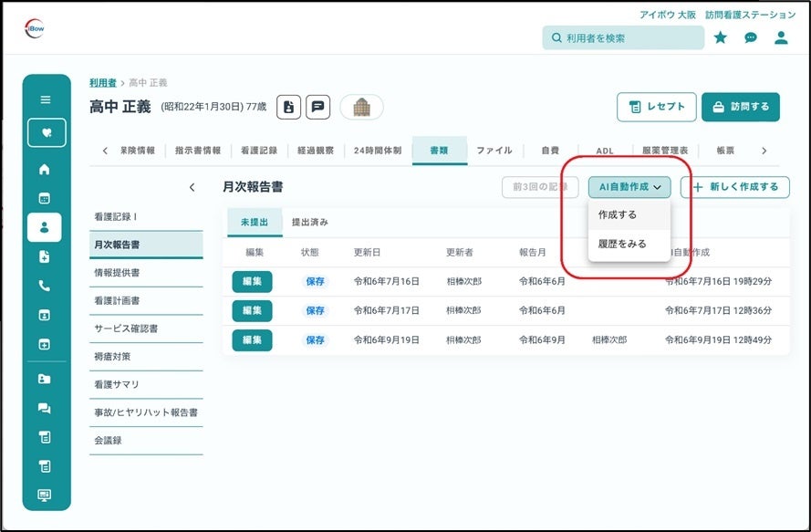Click the 前3回の記録 button
Screen dimensions: 811x532
pyautogui.click(x=540, y=187)
